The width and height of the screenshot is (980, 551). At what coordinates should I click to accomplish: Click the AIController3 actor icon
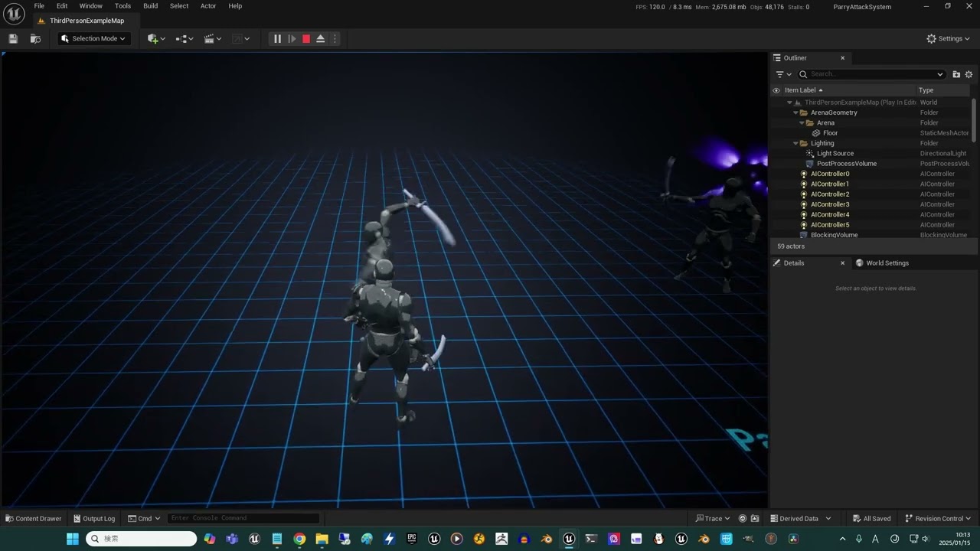(804, 204)
